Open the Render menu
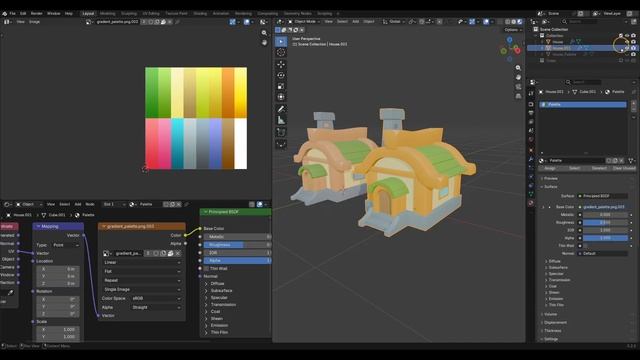 pyautogui.click(x=36, y=13)
